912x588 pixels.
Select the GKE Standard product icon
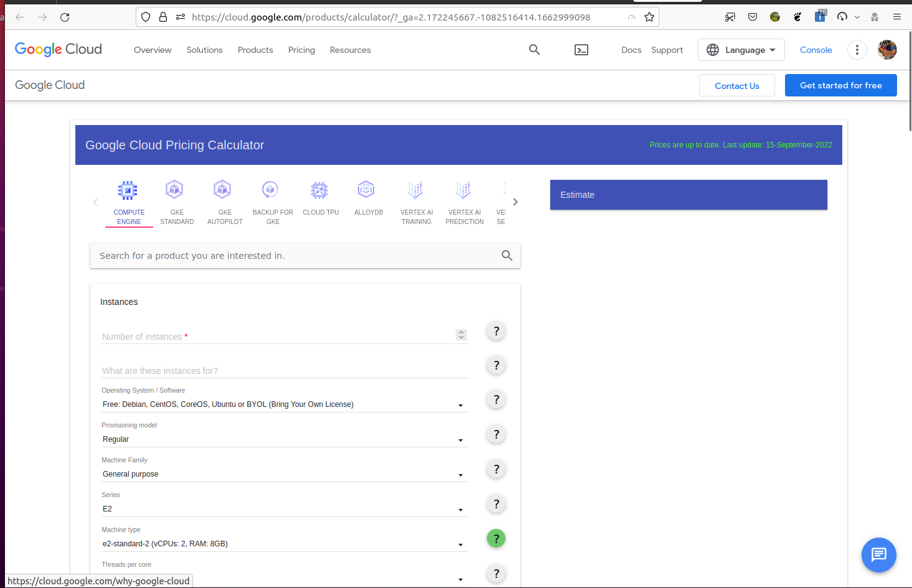point(174,190)
